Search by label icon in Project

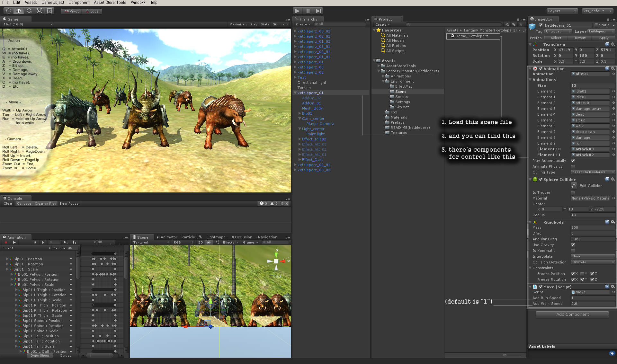click(514, 24)
